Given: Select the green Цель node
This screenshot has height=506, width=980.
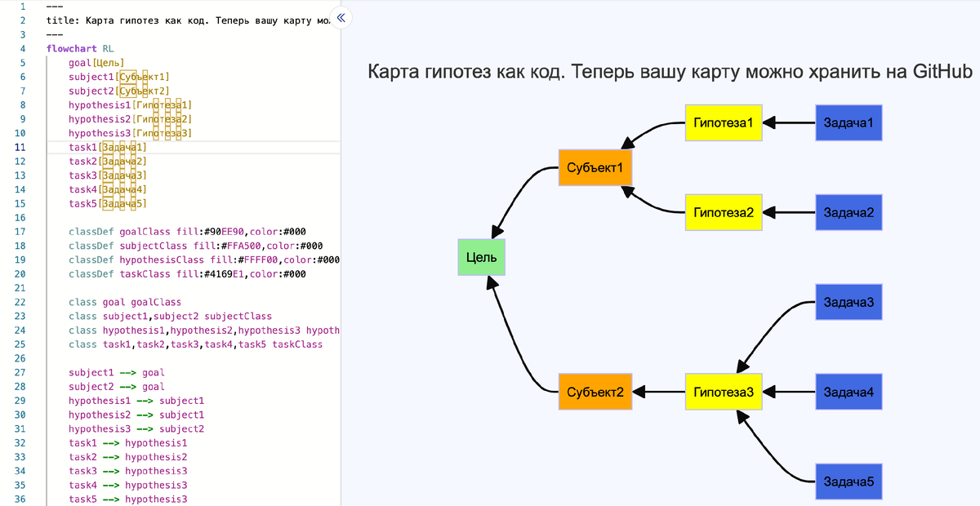Looking at the screenshot, I should point(481,257).
